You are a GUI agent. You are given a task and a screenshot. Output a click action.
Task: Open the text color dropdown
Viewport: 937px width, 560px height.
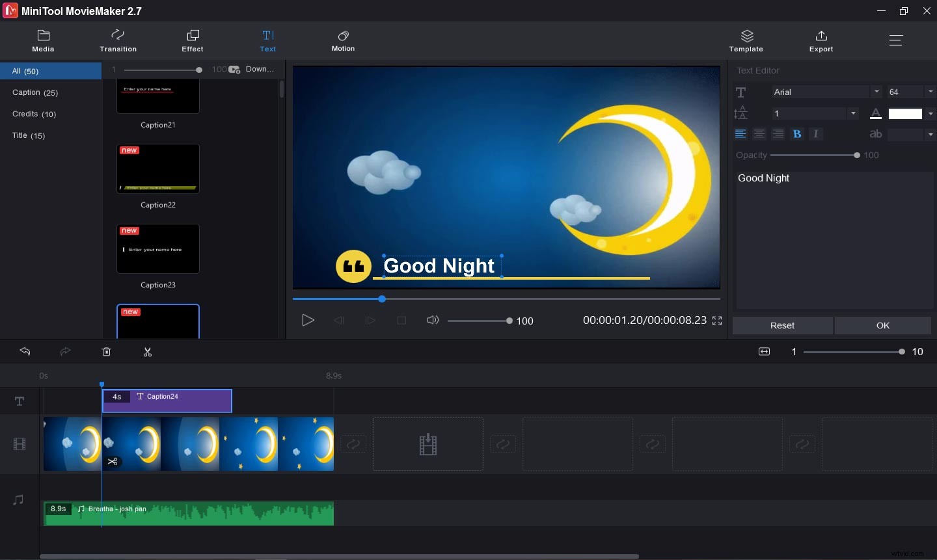point(930,113)
